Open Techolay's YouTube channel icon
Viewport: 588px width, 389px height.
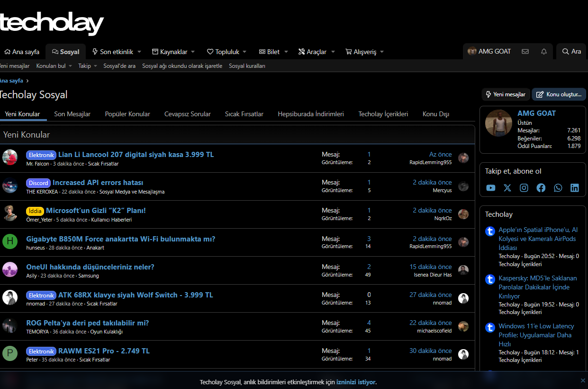(491, 188)
